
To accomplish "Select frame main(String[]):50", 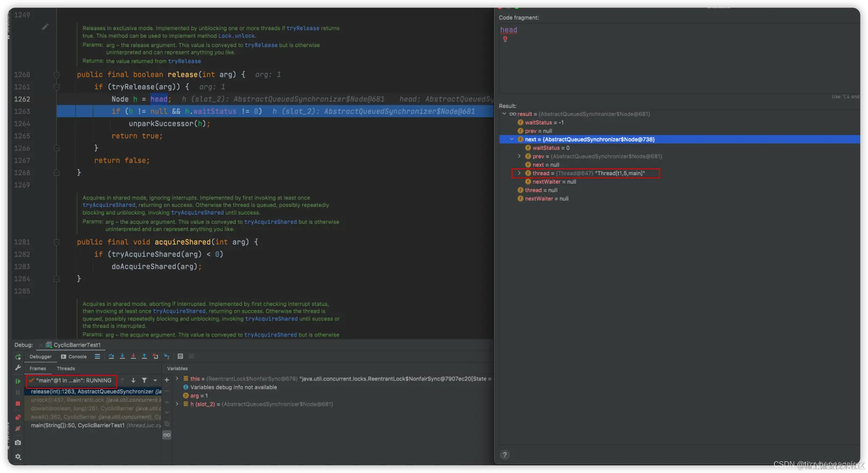I will coord(93,425).
